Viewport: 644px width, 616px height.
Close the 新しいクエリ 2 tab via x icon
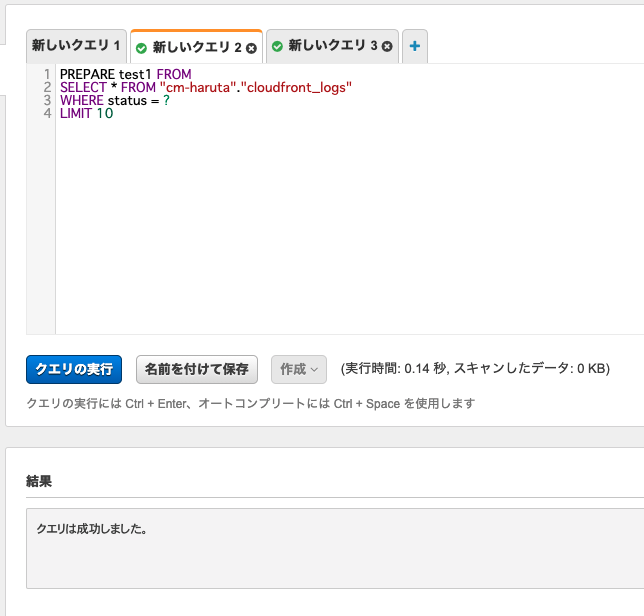tap(251, 48)
